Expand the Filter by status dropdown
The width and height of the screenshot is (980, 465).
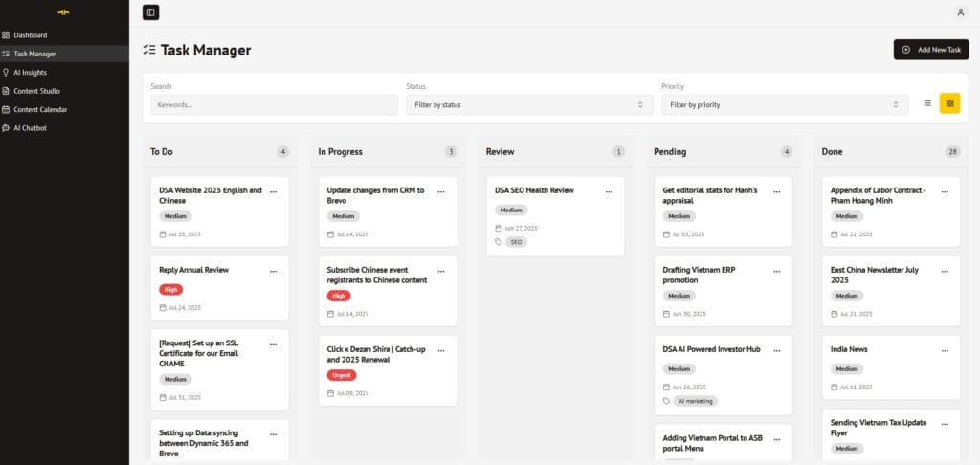pos(527,104)
